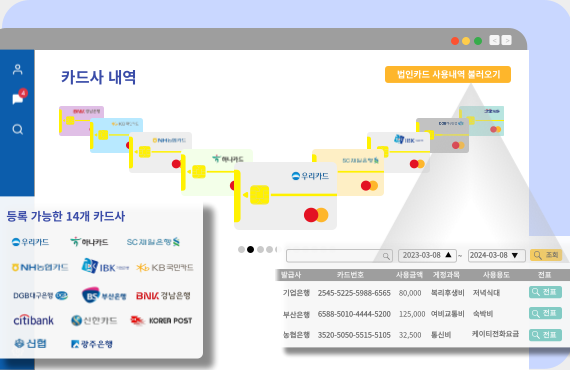
Task: Select the third carousel dot indicator
Action: (x=260, y=249)
